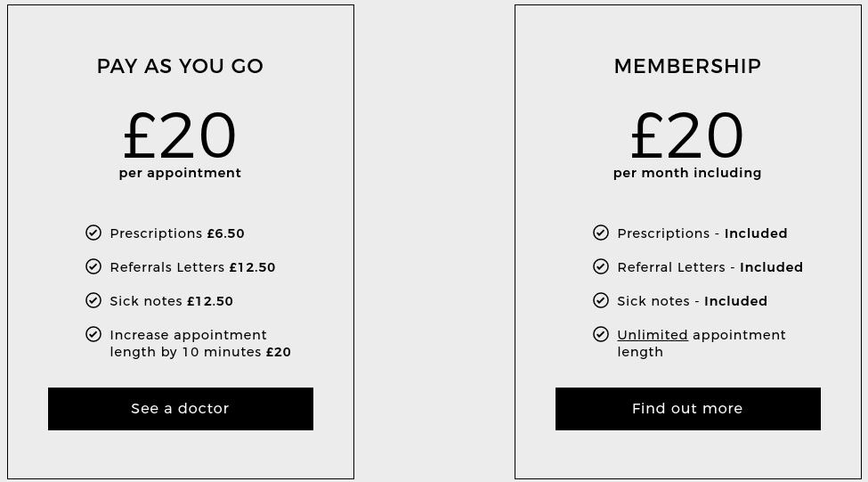Click checkmark icon by Increase appointment length
This screenshot has height=482, width=868.
click(x=93, y=334)
